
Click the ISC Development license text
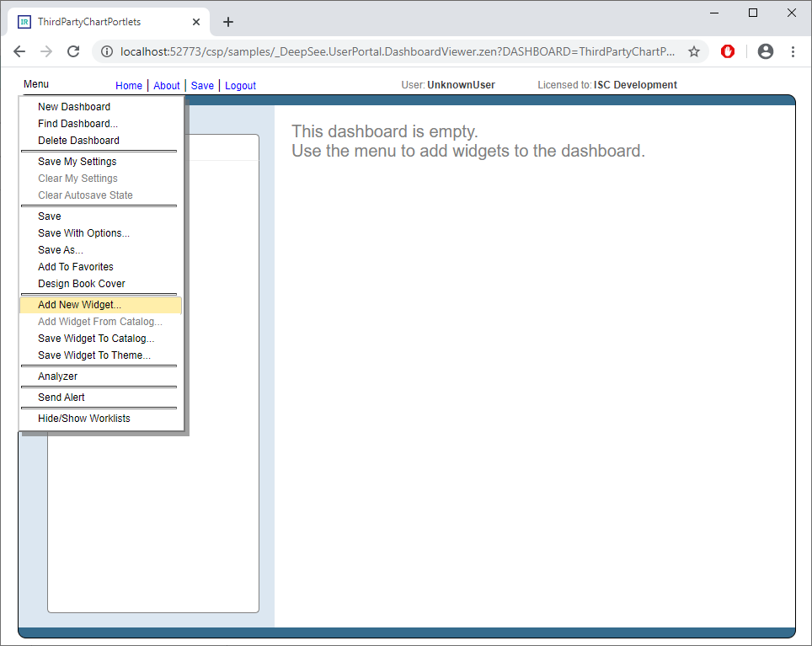tap(635, 85)
